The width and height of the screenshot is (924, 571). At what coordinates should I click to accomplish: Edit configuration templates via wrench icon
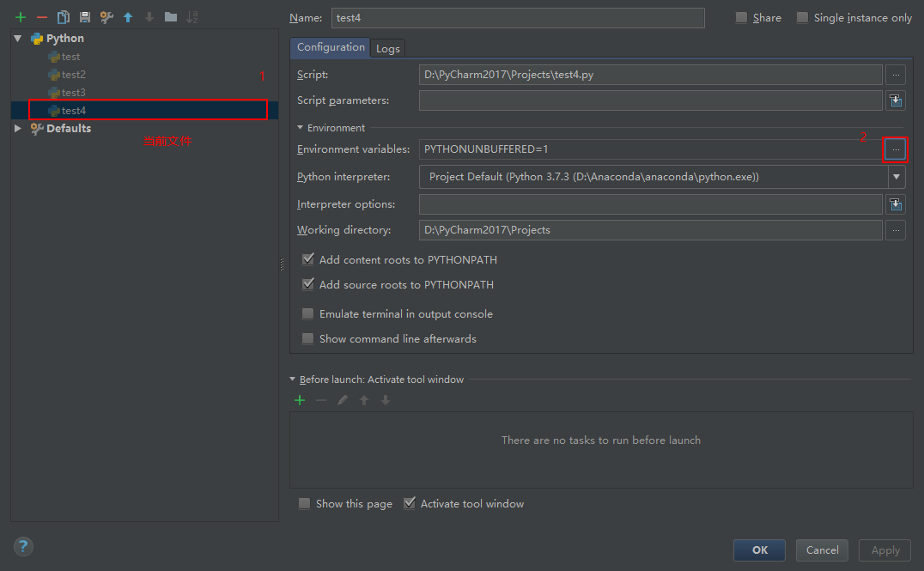click(105, 16)
